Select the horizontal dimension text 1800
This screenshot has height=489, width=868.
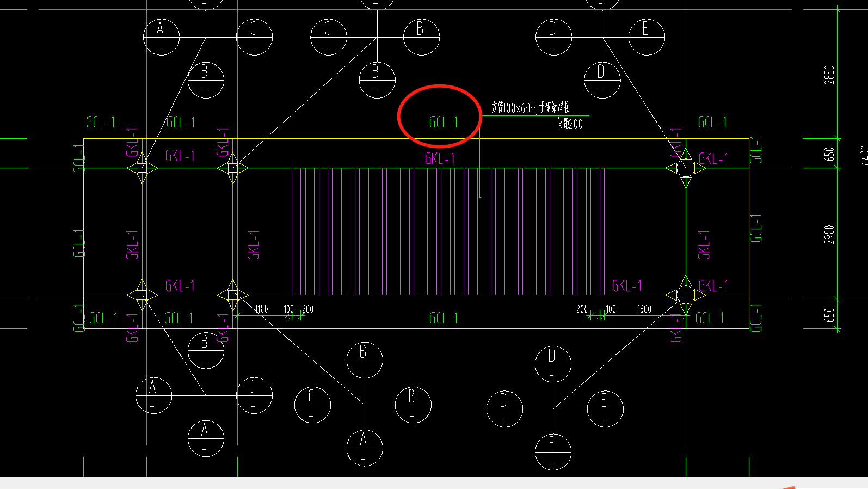tap(644, 309)
